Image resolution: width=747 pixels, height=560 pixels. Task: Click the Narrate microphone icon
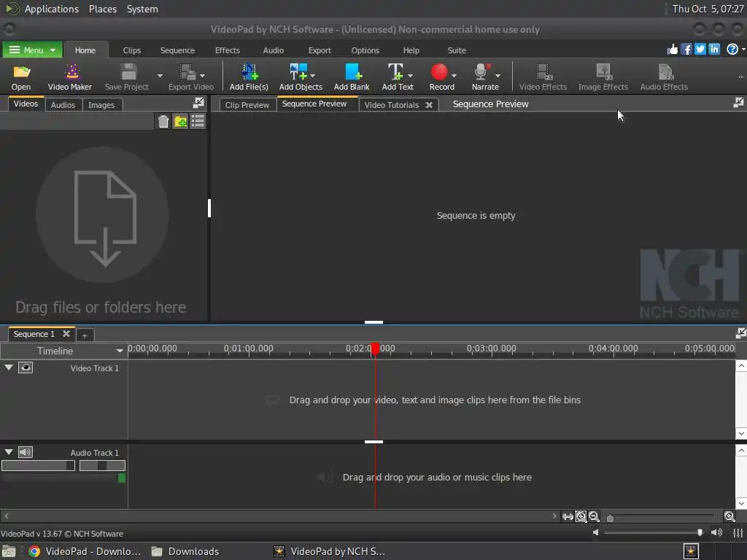pyautogui.click(x=481, y=72)
